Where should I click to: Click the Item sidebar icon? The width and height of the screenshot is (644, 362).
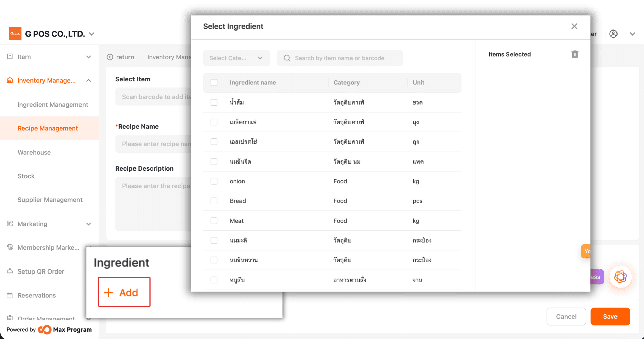coord(10,57)
